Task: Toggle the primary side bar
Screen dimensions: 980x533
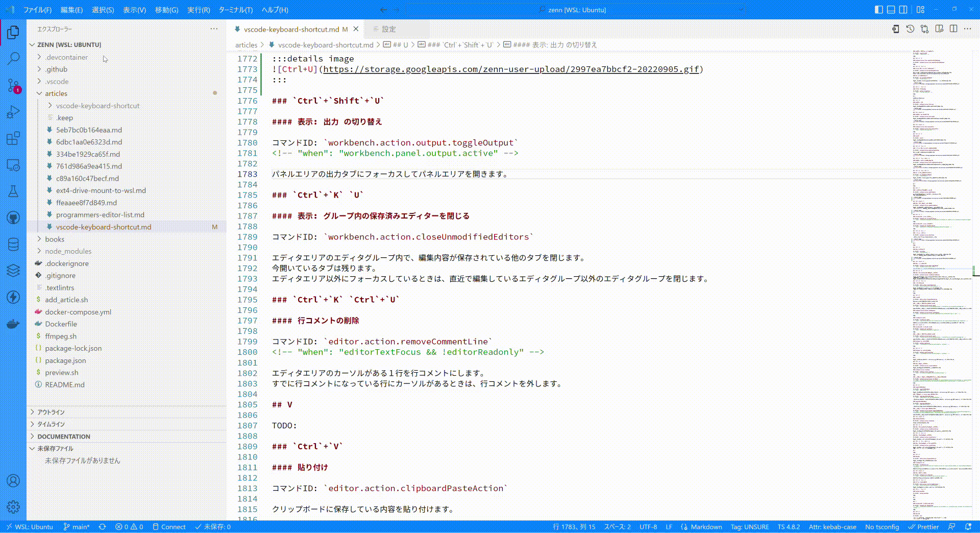Action: [878, 10]
